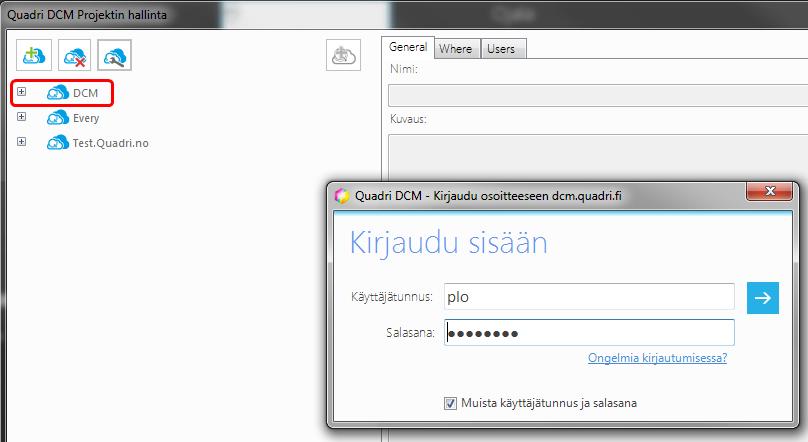Click the Salasana password field
Viewport: 808px width, 442px height.
[589, 333]
